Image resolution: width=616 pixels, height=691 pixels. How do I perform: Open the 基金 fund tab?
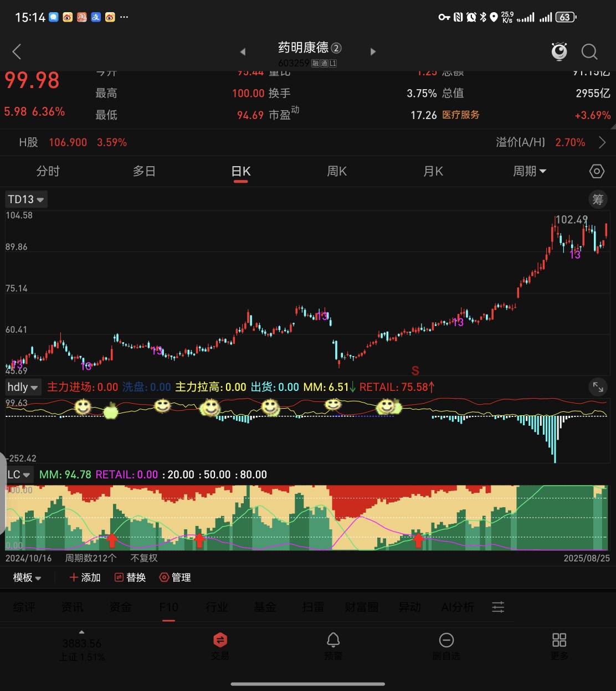pyautogui.click(x=265, y=607)
